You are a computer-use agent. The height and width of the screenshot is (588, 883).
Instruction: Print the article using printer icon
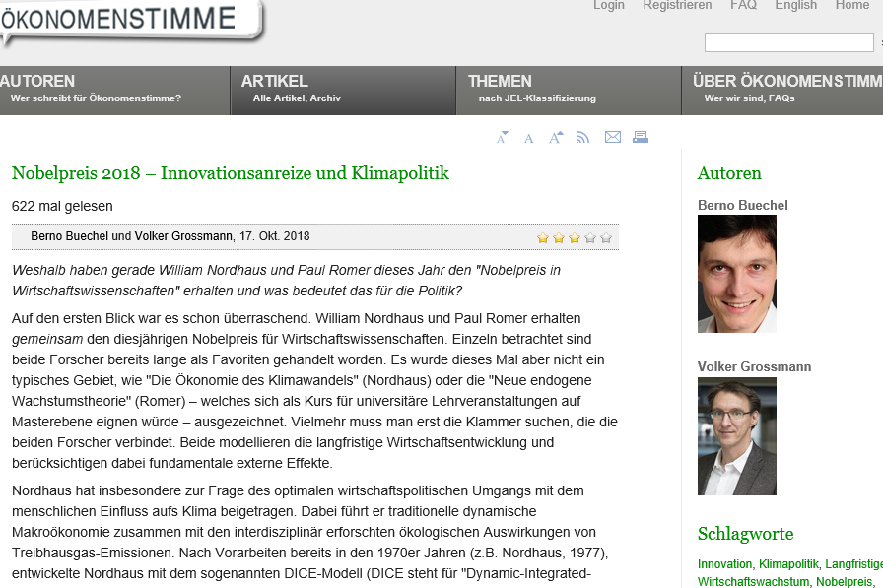coord(640,137)
